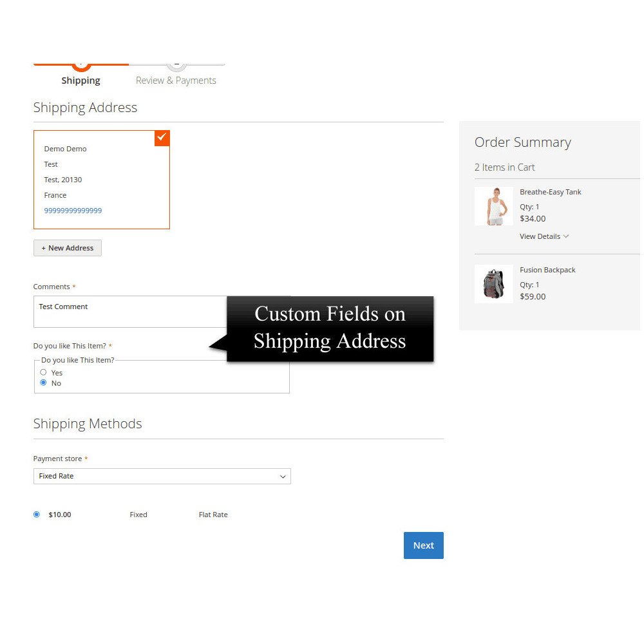This screenshot has height=644, width=644.
Task: Click the 2 Items in Cart heading
Action: [504, 167]
